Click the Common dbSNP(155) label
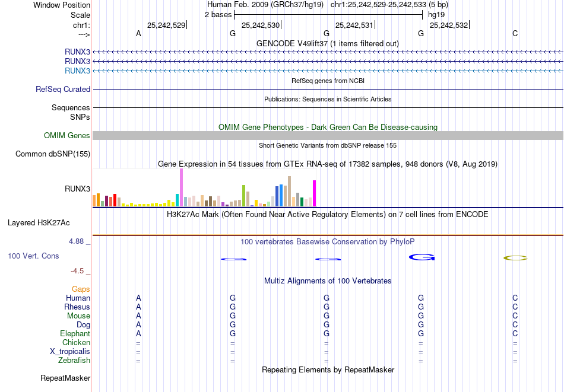Image resolution: width=564 pixels, height=392 pixels. click(x=53, y=154)
